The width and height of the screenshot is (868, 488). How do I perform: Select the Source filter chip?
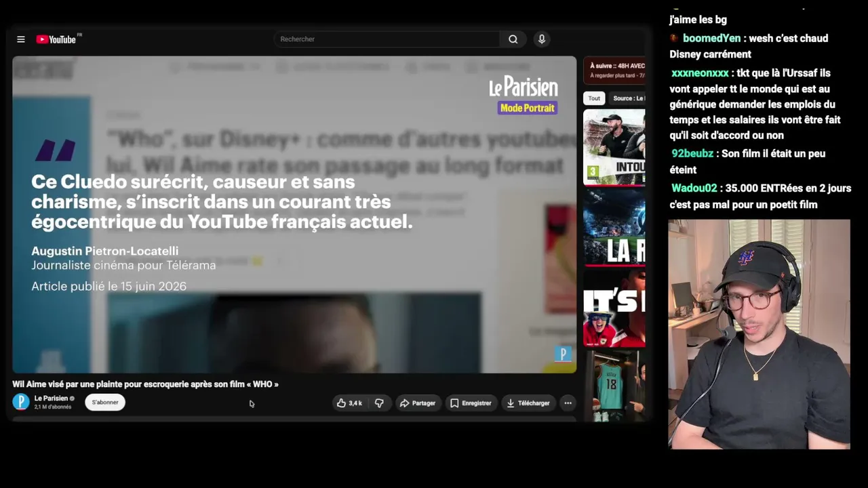[627, 98]
